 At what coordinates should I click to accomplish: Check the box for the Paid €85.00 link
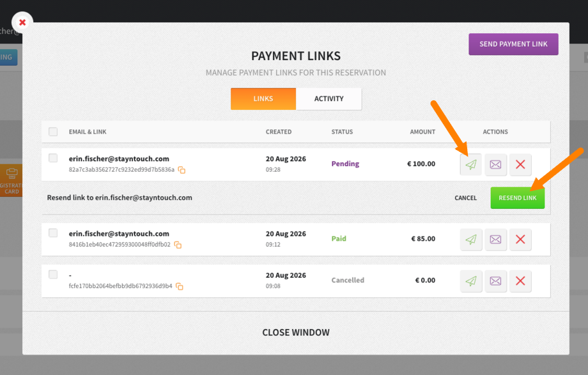pos(53,233)
